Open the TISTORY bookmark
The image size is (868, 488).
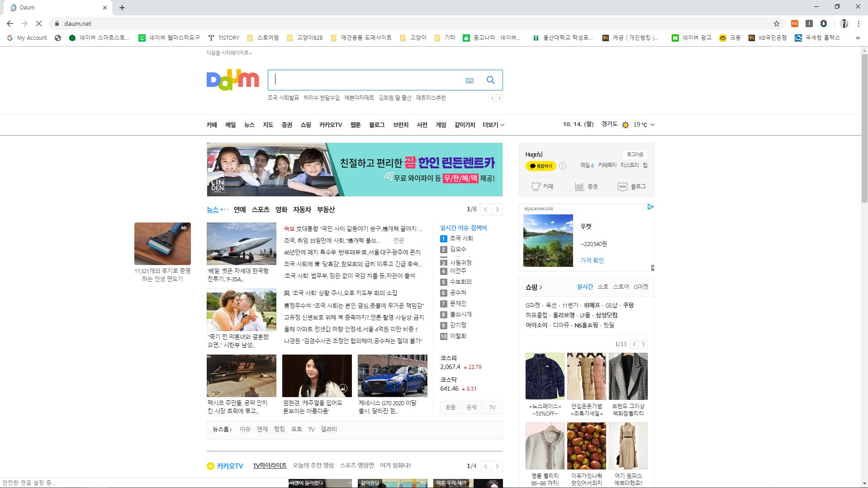click(224, 38)
